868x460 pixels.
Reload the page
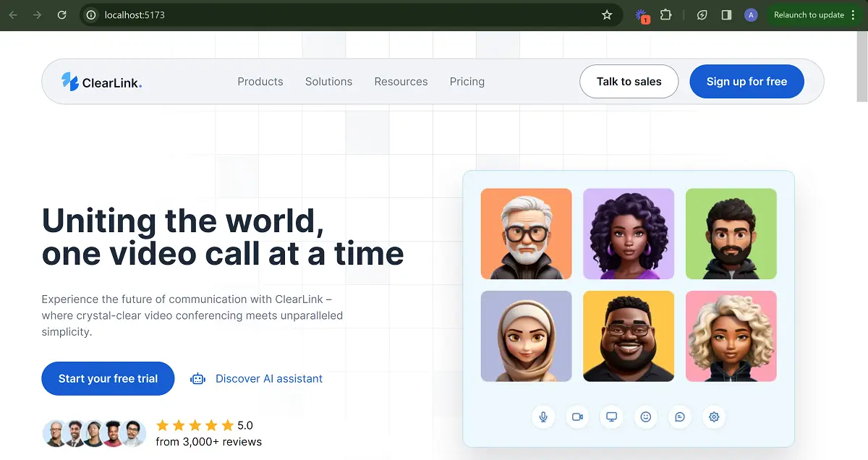(62, 14)
